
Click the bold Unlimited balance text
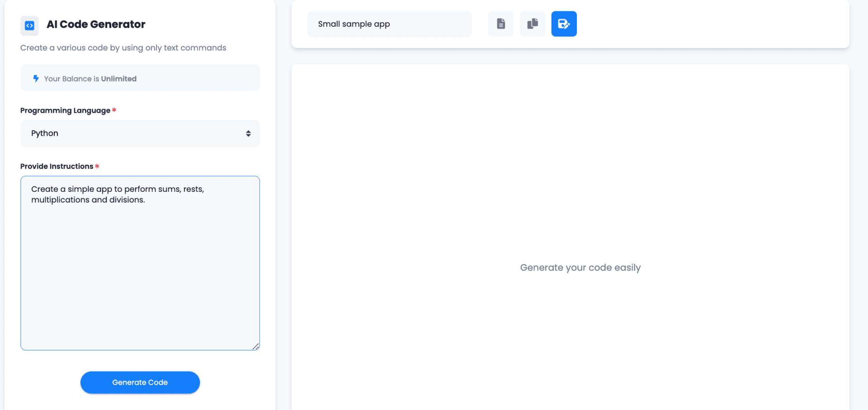point(118,79)
